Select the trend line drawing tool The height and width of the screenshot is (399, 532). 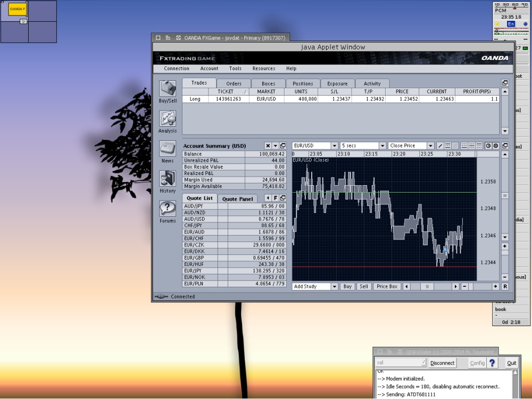pos(440,146)
